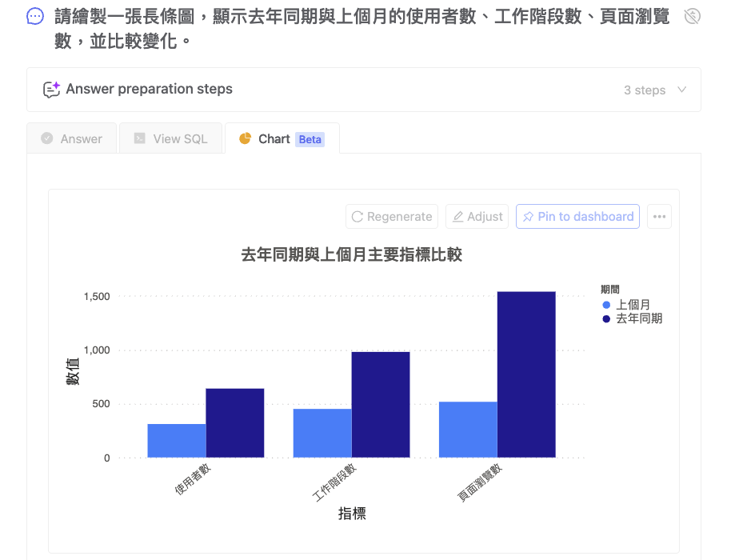Click the light blue 使用者數 bar
The width and height of the screenshot is (731, 560).
pos(177,441)
